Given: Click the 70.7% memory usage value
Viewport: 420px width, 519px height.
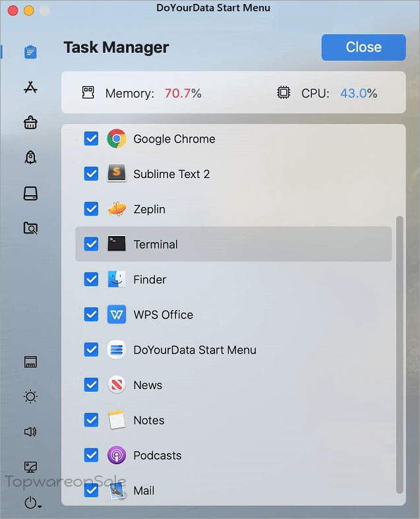Looking at the screenshot, I should 183,94.
